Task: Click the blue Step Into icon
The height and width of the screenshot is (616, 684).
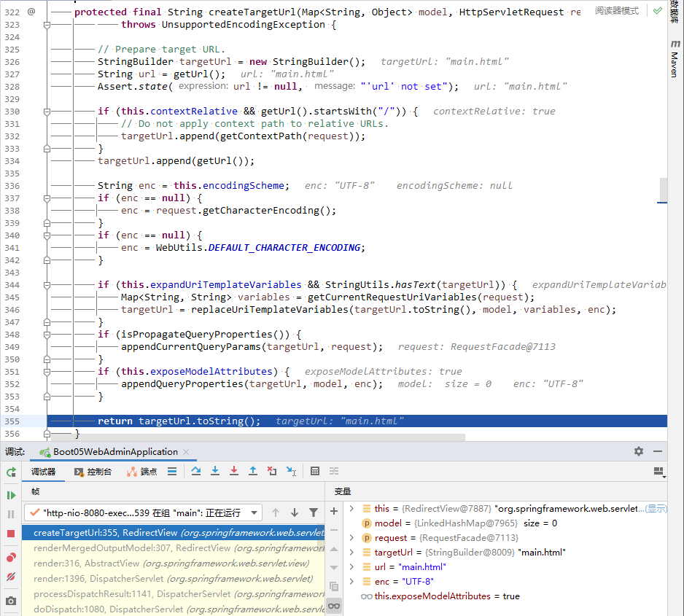Action: tap(215, 471)
